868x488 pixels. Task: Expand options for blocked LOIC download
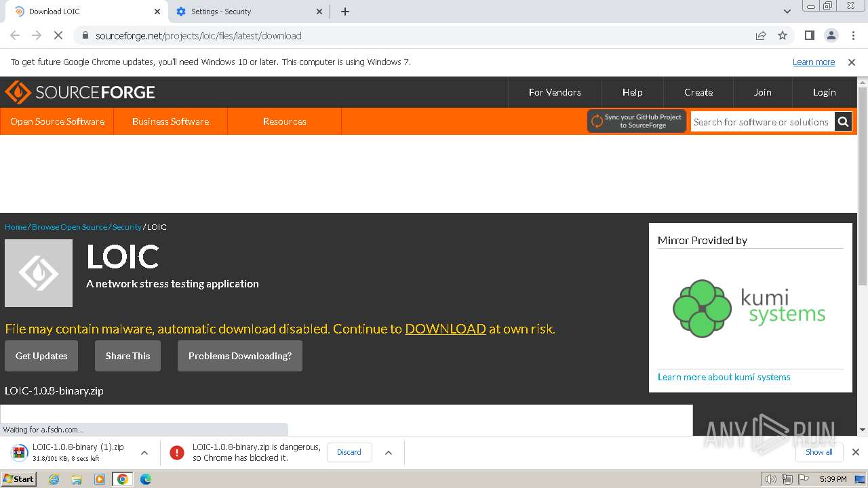(388, 452)
